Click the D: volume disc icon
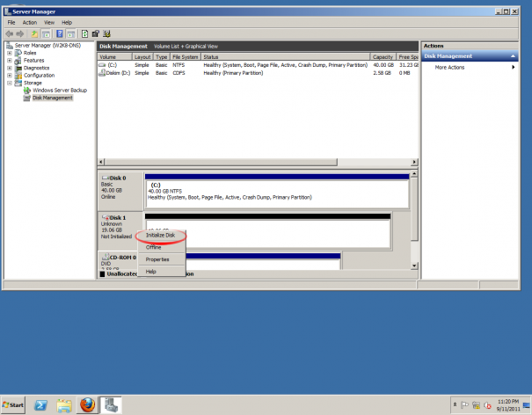532x415 pixels. click(101, 73)
